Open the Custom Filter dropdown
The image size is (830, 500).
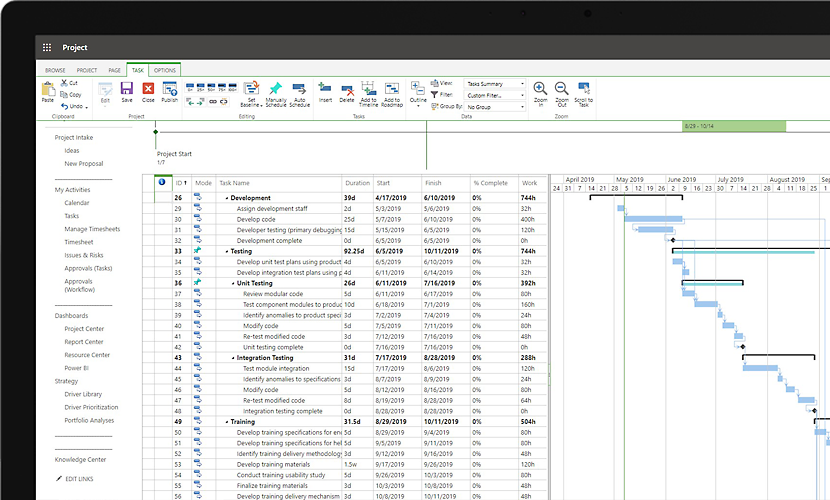[495, 95]
